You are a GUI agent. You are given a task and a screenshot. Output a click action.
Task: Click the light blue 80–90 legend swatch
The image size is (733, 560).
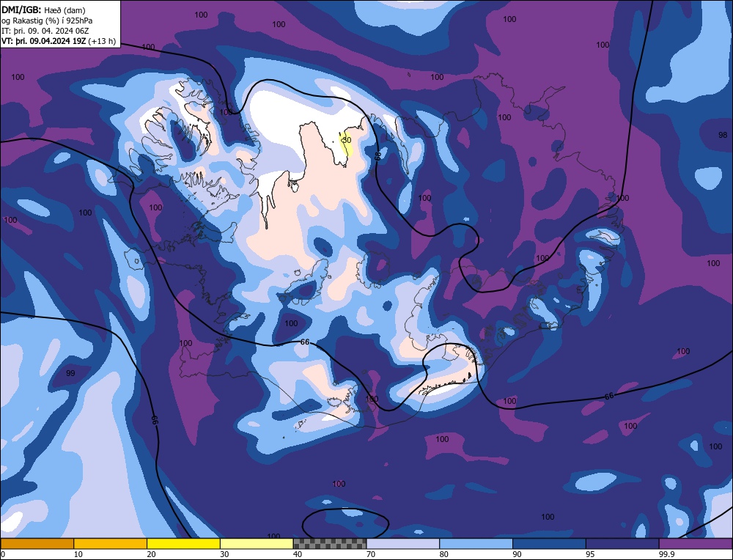point(476,543)
